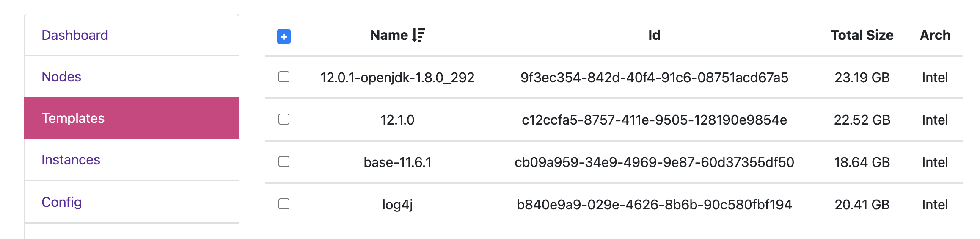Click the Id starting with b840e9a9
980x239 pixels.
[654, 205]
